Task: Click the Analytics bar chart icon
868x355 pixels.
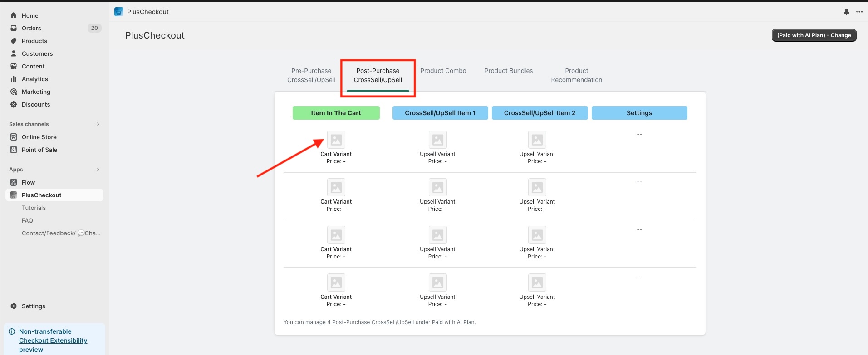Action: click(x=14, y=79)
